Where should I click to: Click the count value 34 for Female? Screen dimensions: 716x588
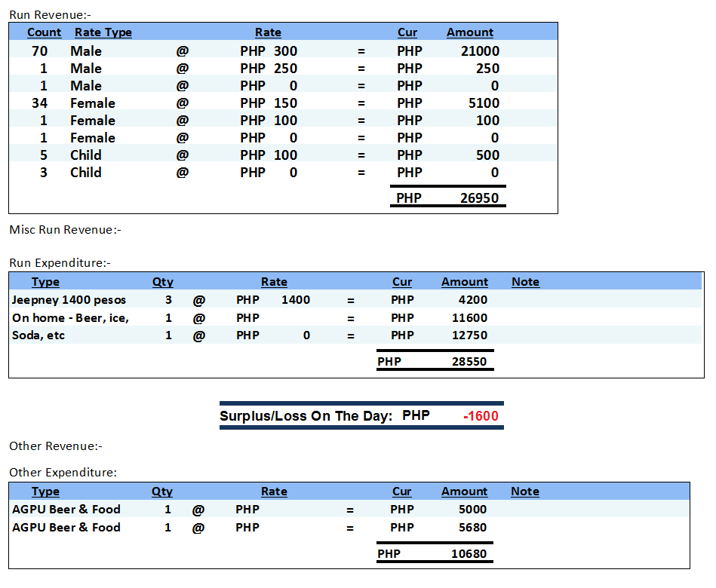(39, 103)
